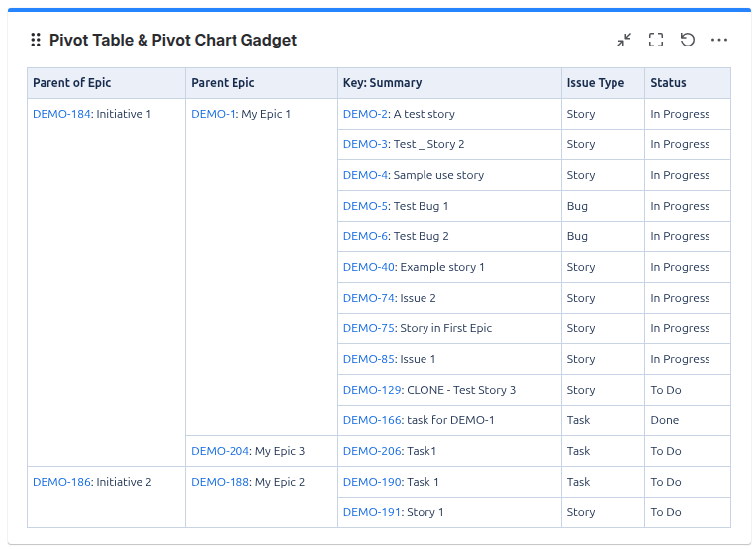
Task: Open the gadget more actions menu
Action: click(x=718, y=40)
